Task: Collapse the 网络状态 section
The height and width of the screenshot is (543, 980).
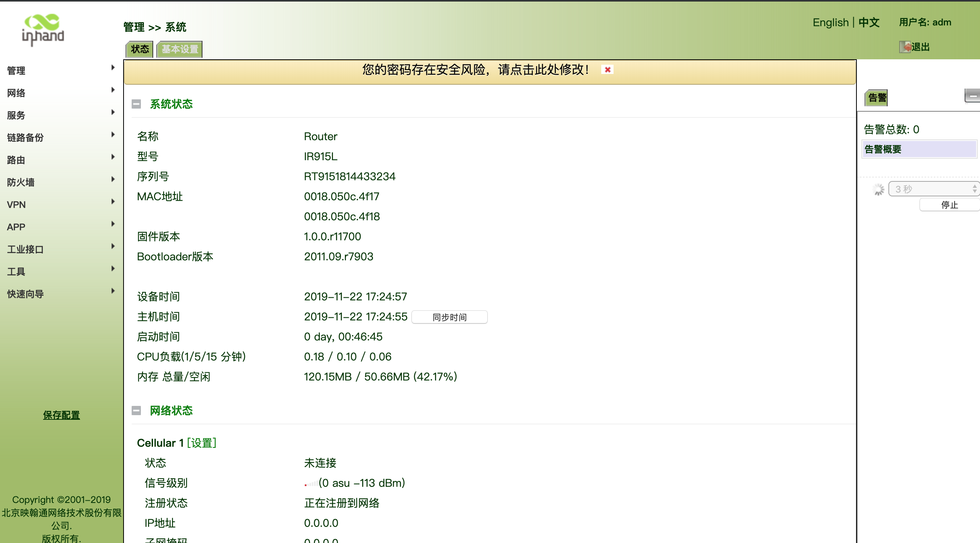Action: pos(136,411)
